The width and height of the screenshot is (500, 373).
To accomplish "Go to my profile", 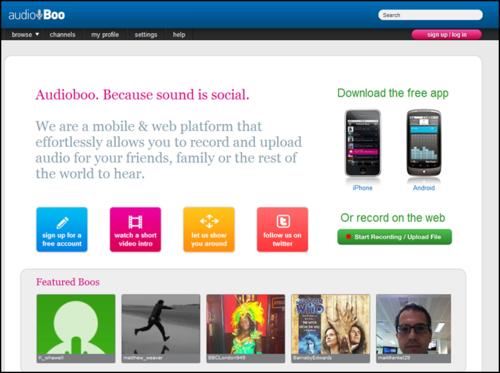I will [x=105, y=34].
